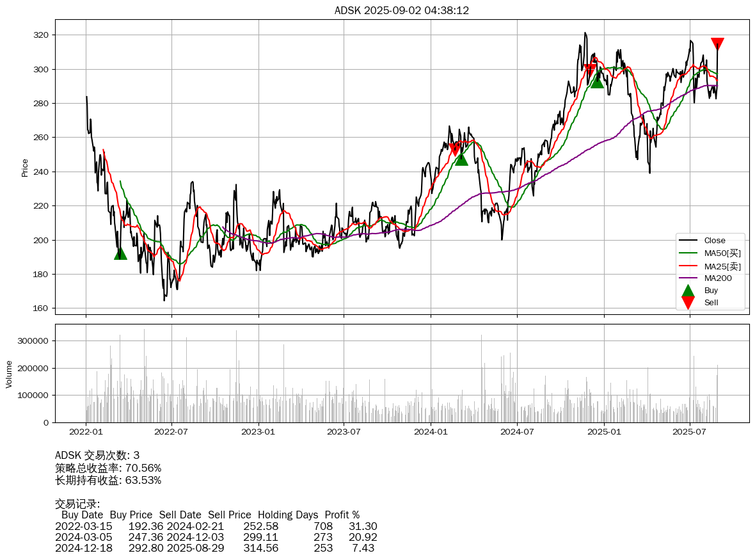Click the red Sell marker from December 2024
Image resolution: width=755 pixels, height=560 pixels.
(590, 70)
